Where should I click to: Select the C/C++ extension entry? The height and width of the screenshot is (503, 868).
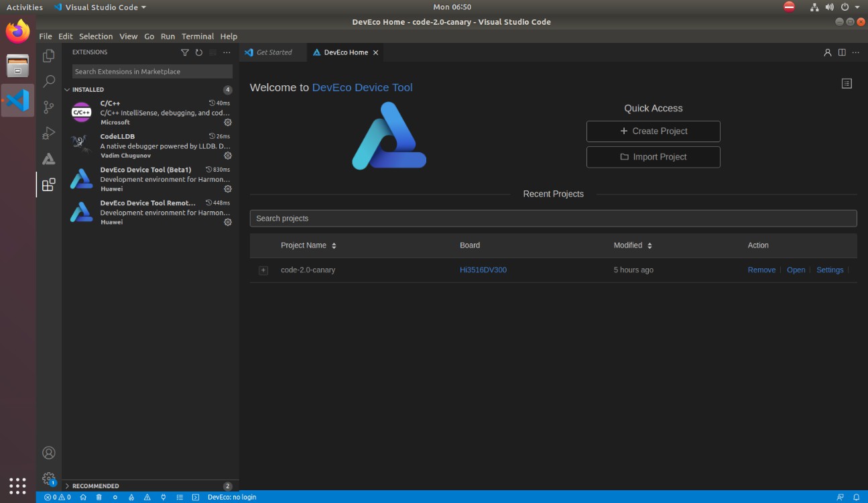(x=151, y=113)
